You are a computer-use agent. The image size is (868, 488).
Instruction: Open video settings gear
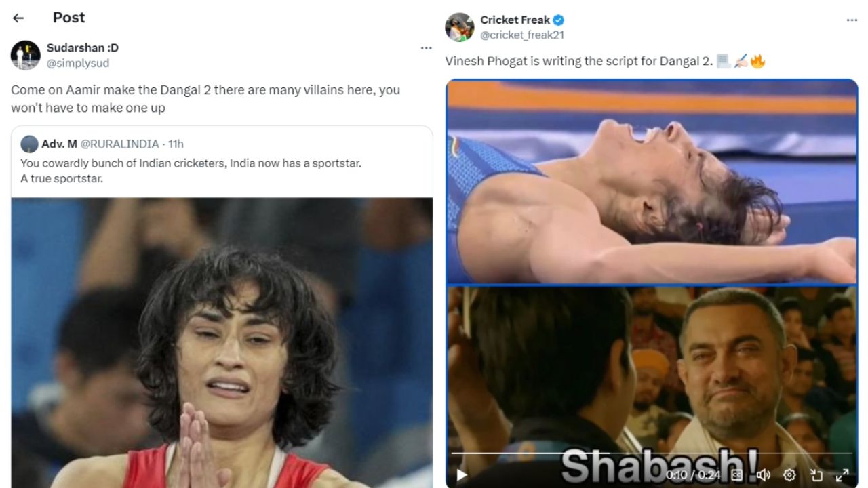pos(789,474)
